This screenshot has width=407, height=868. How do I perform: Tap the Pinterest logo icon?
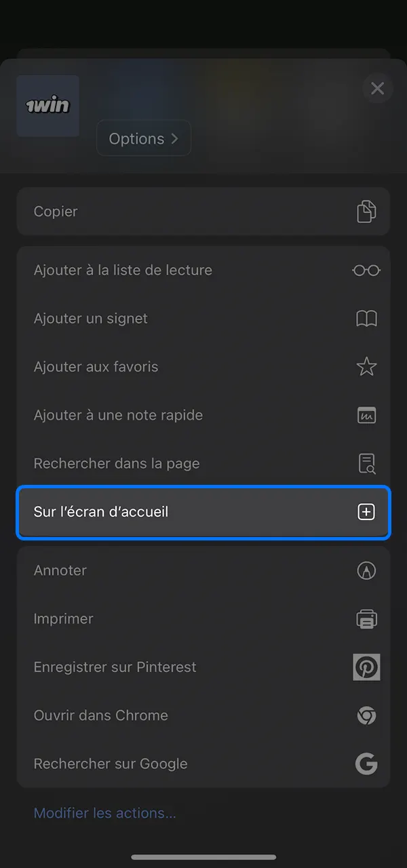point(366,667)
